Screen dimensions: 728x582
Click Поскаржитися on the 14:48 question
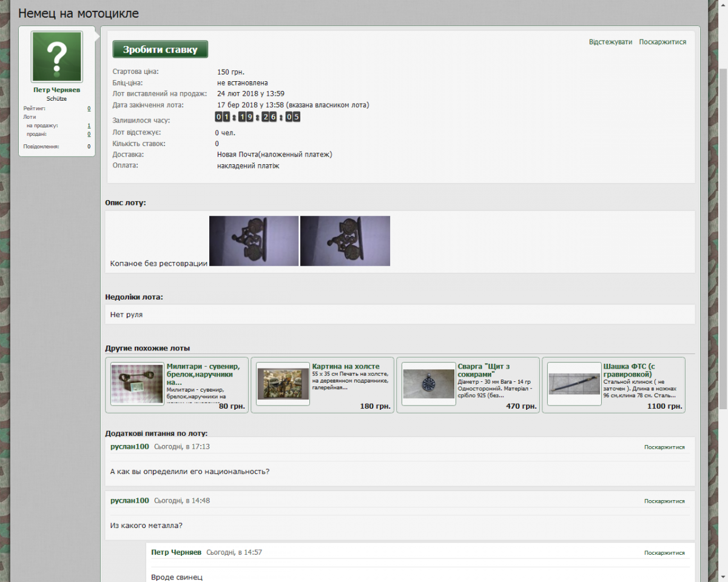664,501
